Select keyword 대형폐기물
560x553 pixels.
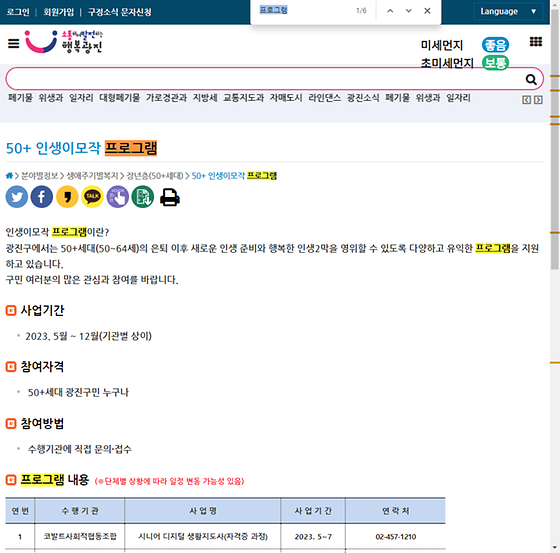tap(120, 98)
